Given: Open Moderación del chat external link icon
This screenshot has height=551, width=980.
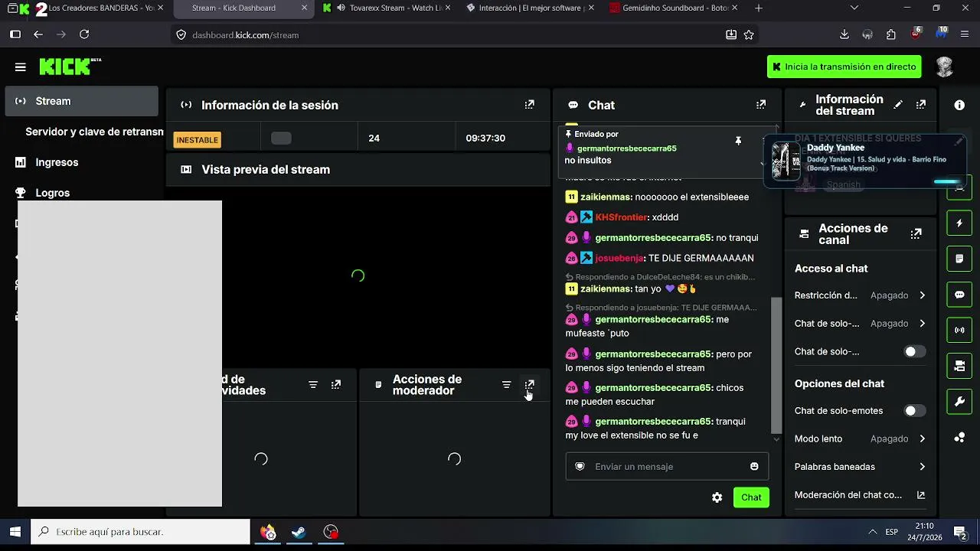Looking at the screenshot, I should (921, 495).
